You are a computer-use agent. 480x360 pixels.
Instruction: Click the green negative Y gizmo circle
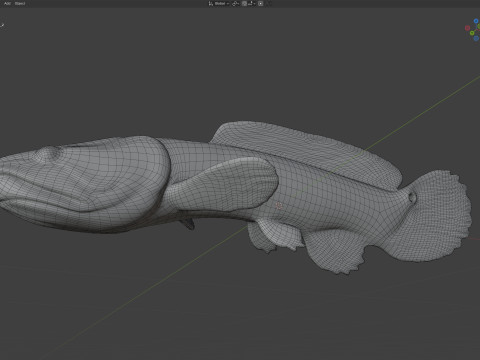pyautogui.click(x=472, y=33)
